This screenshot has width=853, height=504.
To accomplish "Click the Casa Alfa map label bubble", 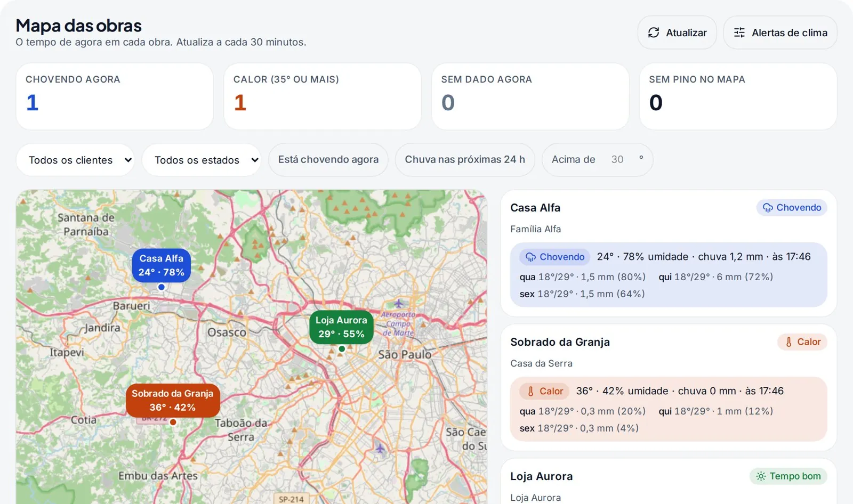I will [162, 265].
